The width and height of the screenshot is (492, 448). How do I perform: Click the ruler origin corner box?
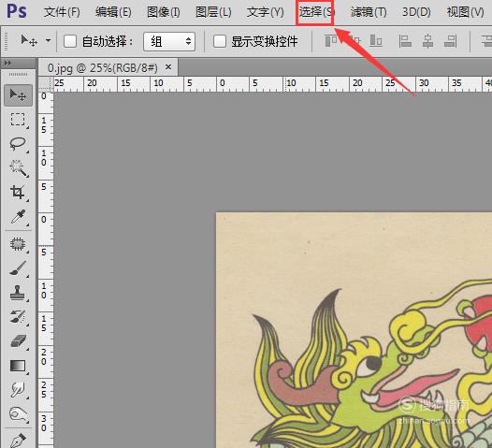(46, 84)
